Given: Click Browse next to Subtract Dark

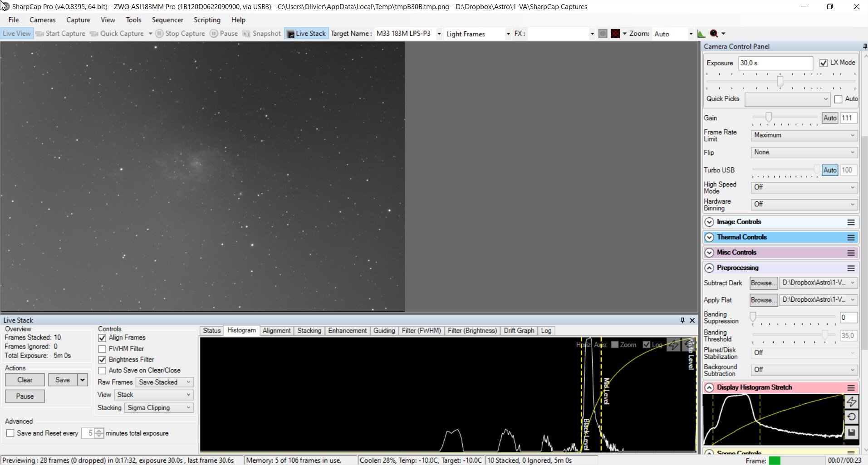Looking at the screenshot, I should [x=763, y=283].
